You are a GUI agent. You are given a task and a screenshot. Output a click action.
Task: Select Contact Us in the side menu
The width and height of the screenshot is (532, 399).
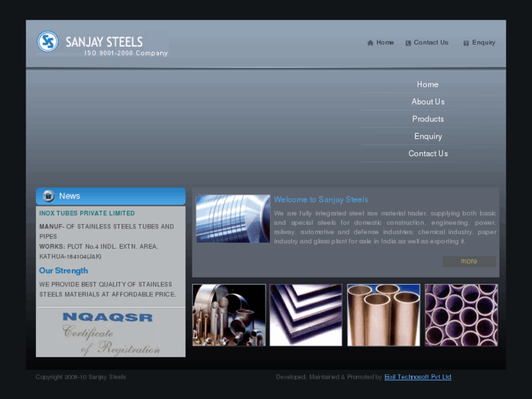428,154
